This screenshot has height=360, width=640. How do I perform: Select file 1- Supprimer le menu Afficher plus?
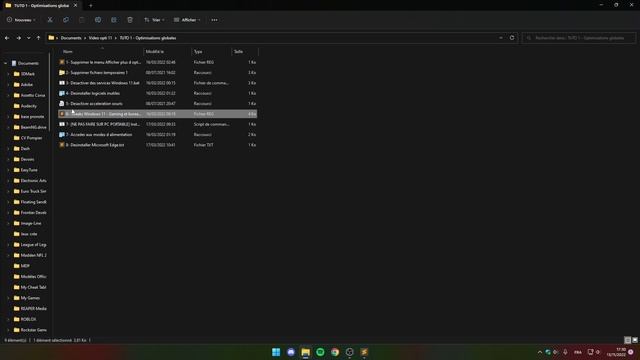[158, 62]
